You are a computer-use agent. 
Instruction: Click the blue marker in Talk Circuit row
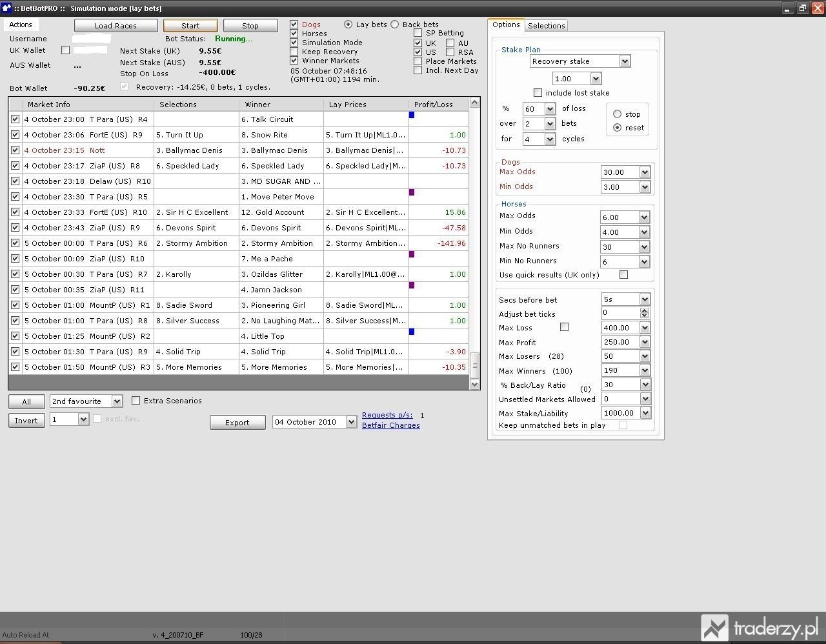[412, 115]
